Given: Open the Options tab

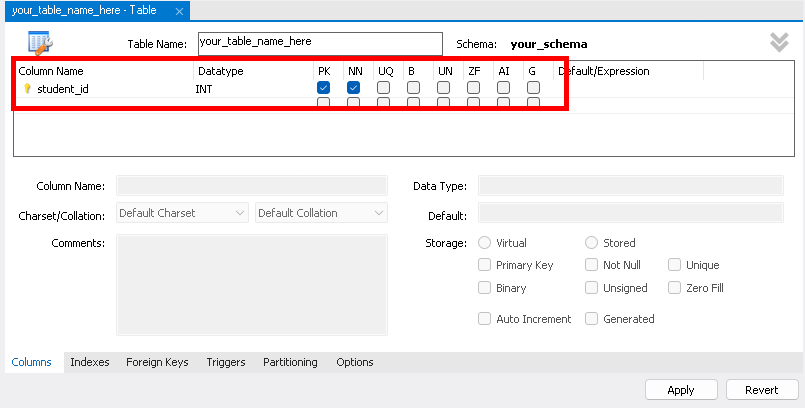Looking at the screenshot, I should (355, 362).
